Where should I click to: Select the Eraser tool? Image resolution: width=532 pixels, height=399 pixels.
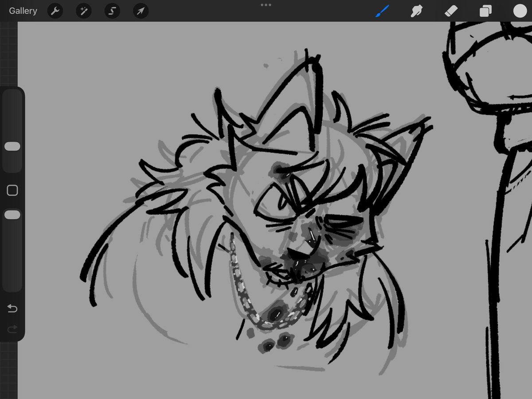(450, 11)
